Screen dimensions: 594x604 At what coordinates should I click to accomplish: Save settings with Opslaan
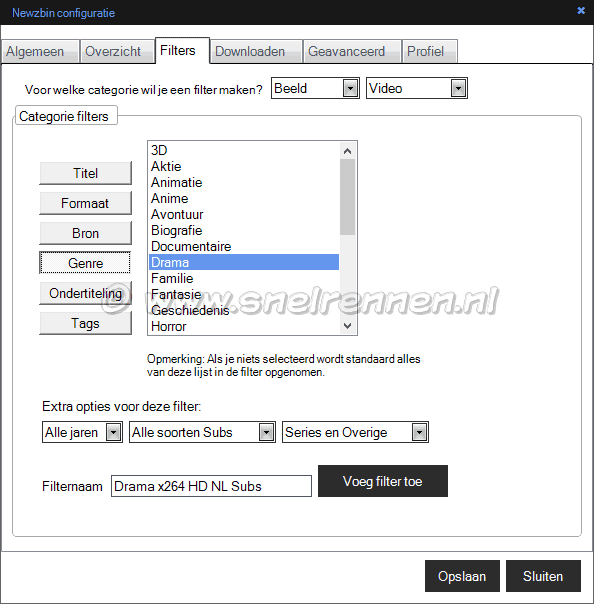[462, 576]
